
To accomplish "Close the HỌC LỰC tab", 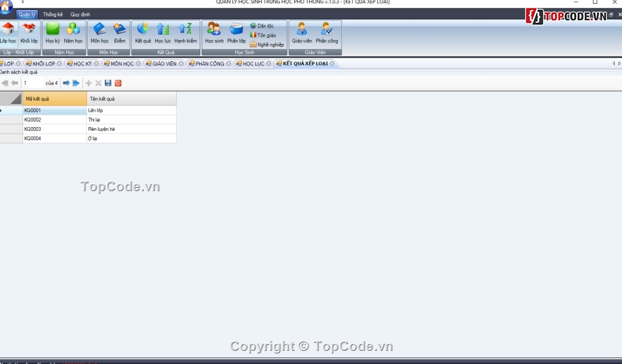I will point(269,64).
